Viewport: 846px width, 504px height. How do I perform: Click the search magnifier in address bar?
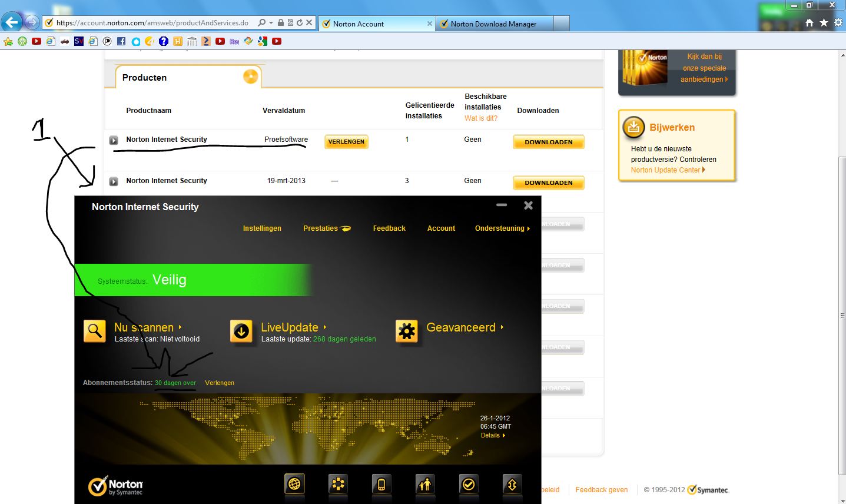[x=262, y=23]
